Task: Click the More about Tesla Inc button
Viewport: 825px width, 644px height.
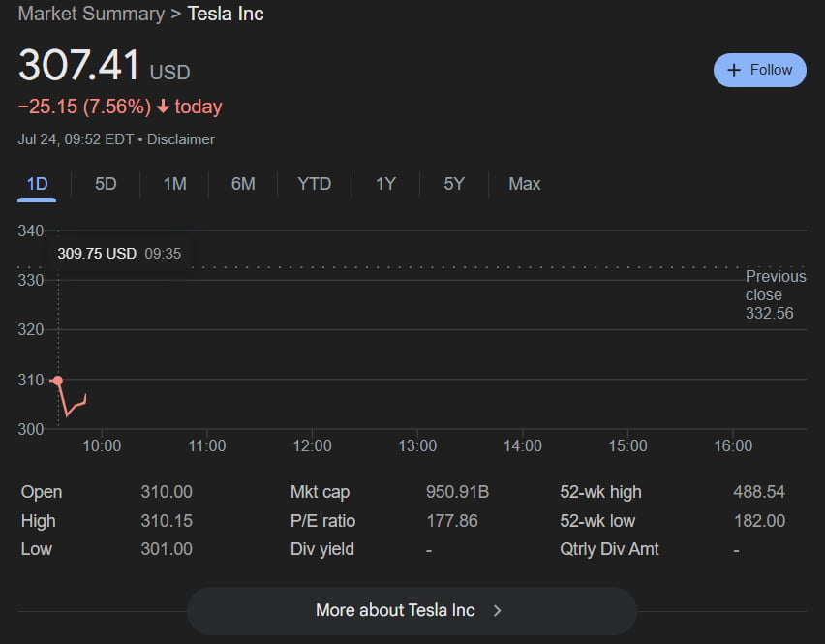Action: 412,611
